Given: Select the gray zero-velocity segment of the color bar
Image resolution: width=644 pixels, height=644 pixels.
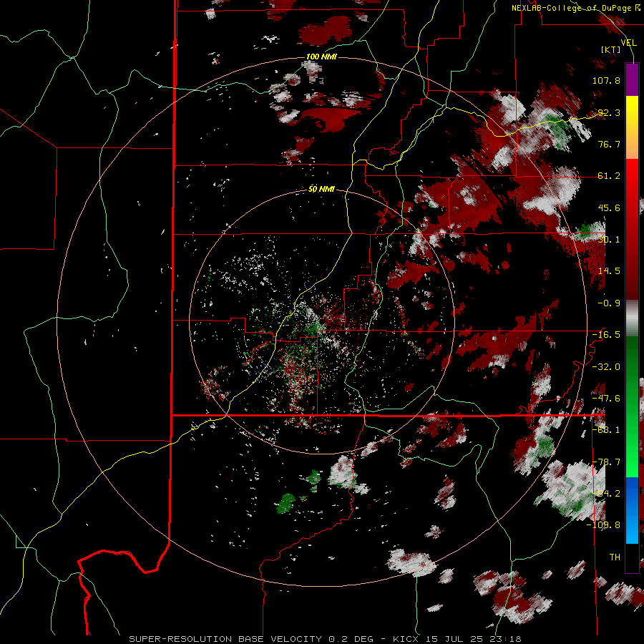Looking at the screenshot, I should pos(632,318).
